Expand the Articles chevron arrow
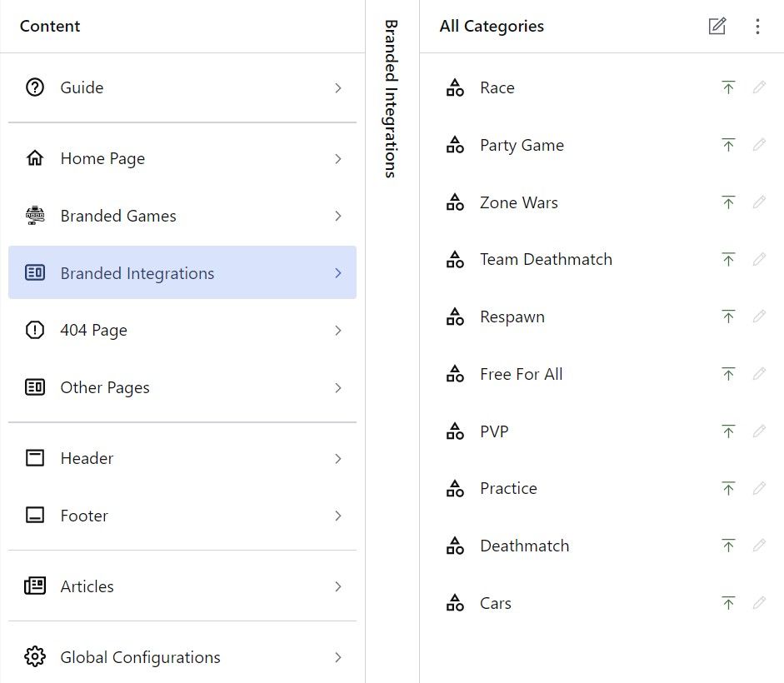The width and height of the screenshot is (784, 683). pos(338,586)
